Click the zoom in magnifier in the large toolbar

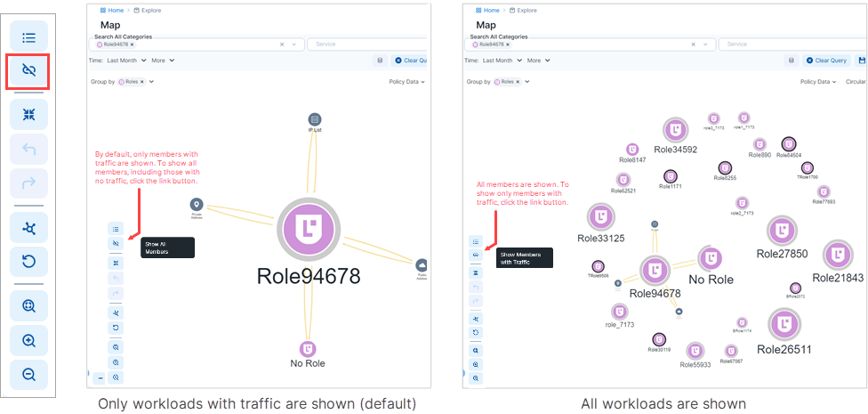click(28, 340)
